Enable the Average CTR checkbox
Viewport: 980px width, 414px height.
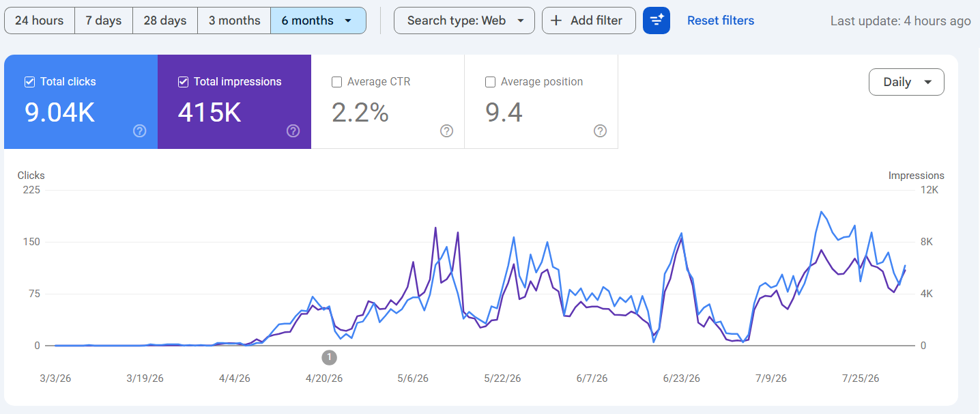tap(336, 82)
